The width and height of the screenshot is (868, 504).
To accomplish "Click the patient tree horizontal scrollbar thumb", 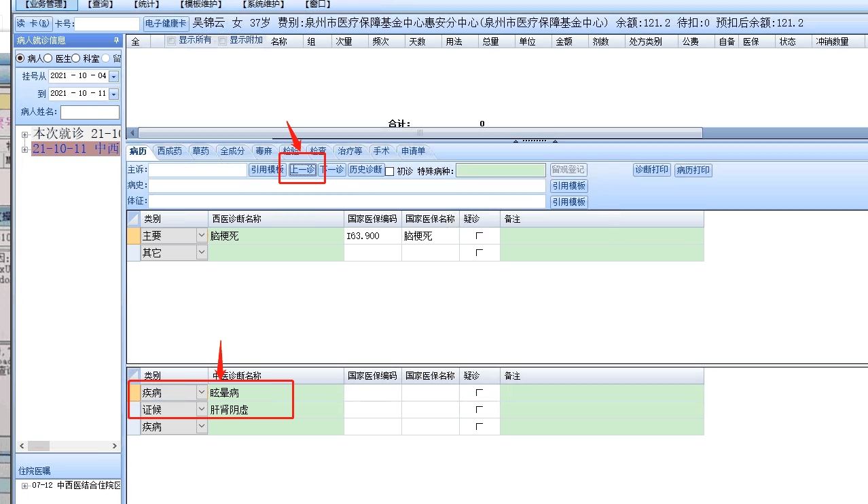I will point(38,446).
